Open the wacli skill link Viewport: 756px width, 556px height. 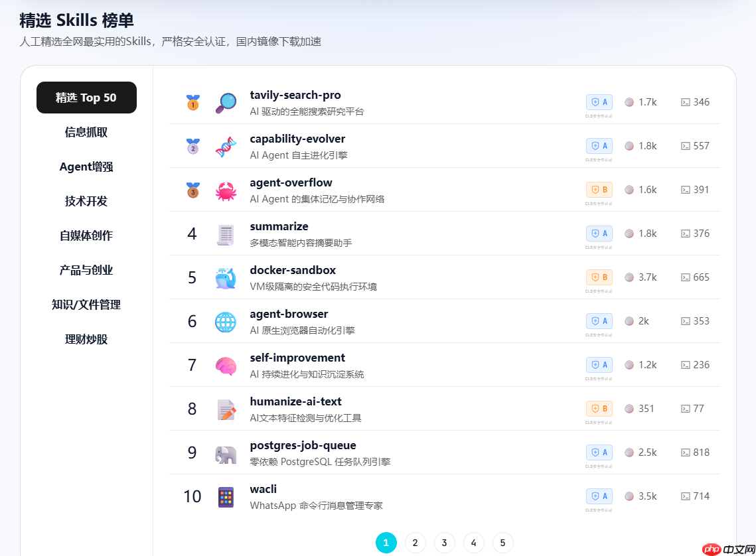pos(264,490)
